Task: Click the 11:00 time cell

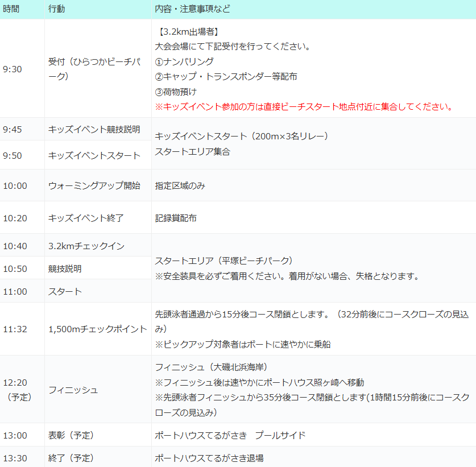Action: pos(15,291)
